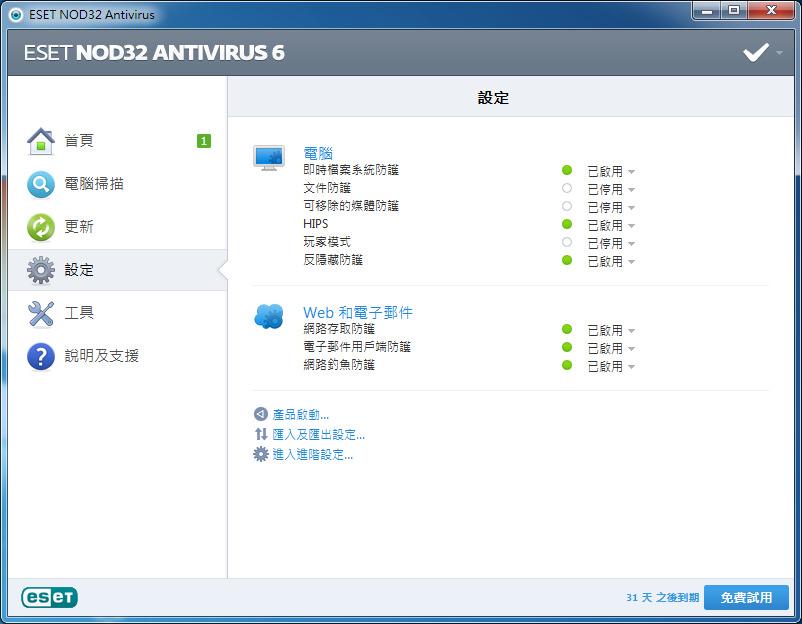Open 工具 in the sidebar

coord(118,313)
